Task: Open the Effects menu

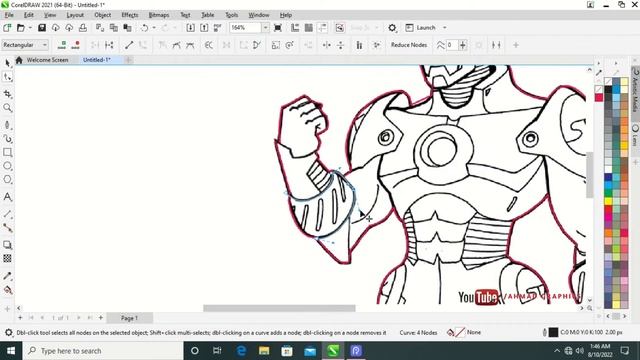Action: 130,15
